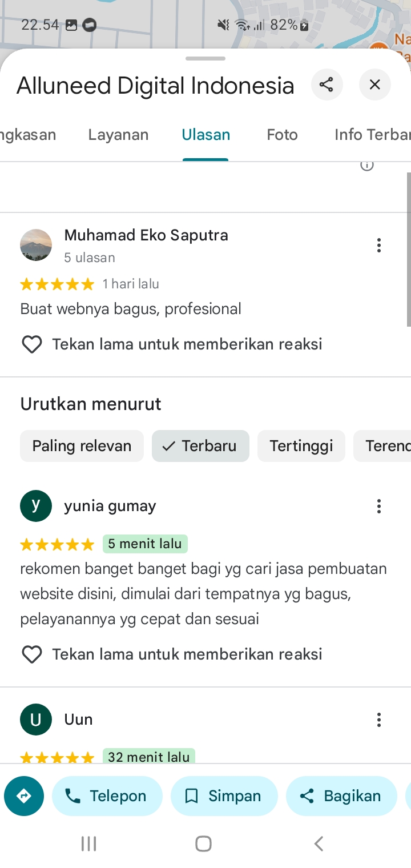Tap the Telepon button
411x868 pixels.
coord(107,796)
